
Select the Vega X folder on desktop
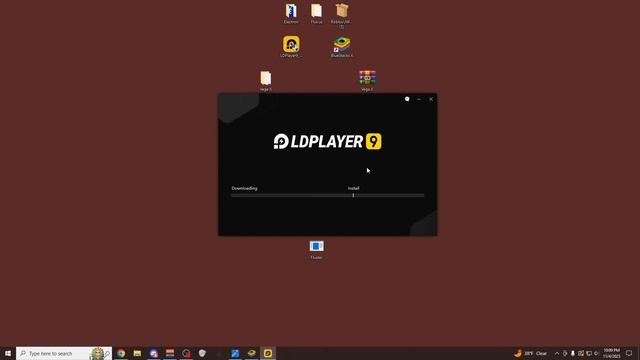tap(266, 81)
